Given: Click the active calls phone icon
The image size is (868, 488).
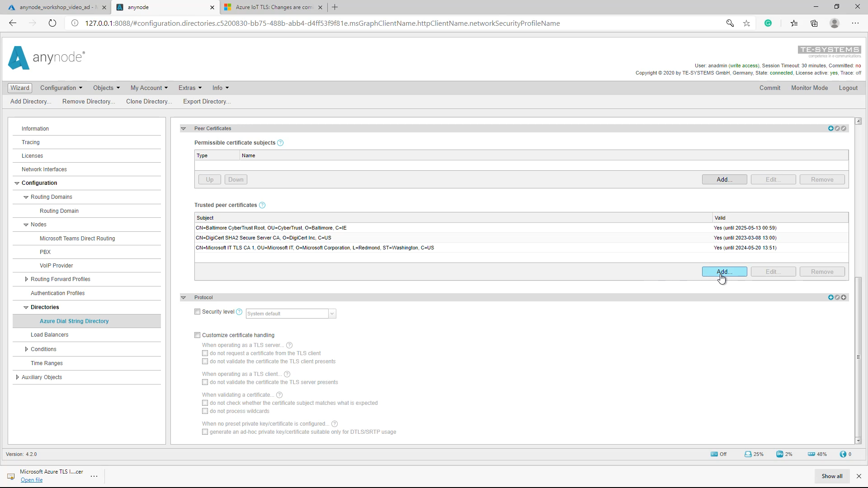Looking at the screenshot, I should point(843,455).
